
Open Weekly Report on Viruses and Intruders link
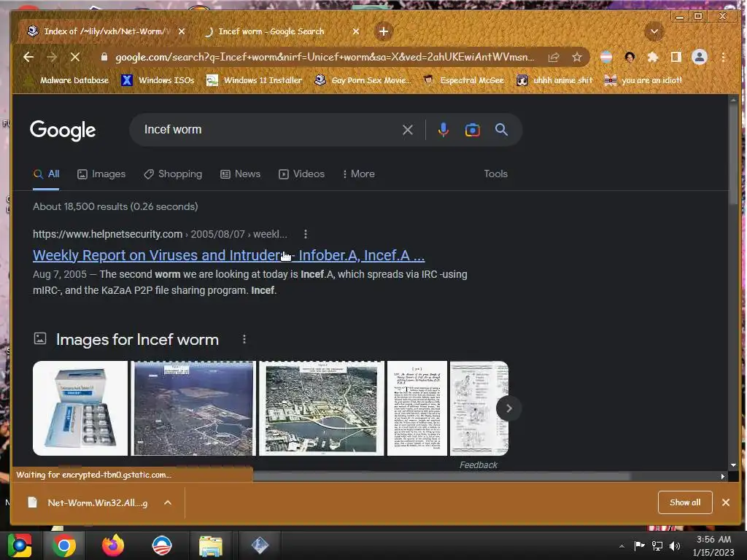228,255
